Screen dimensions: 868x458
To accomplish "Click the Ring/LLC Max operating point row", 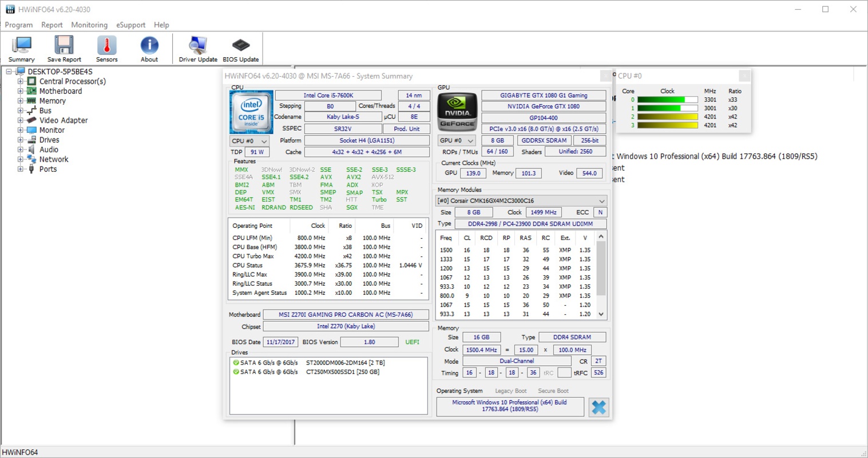I will [x=328, y=274].
